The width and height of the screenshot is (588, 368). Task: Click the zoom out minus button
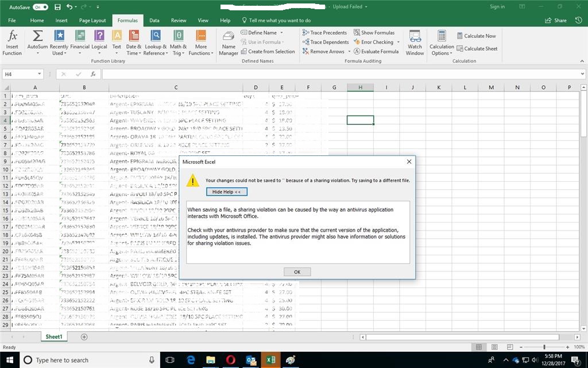coord(521,347)
